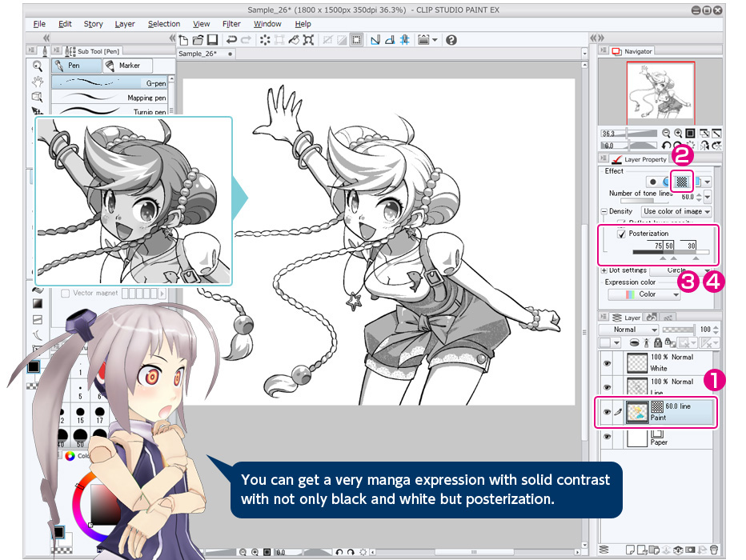Toggle visibility of the Paper layer
Viewport: 746px width, 560px height.
[607, 437]
